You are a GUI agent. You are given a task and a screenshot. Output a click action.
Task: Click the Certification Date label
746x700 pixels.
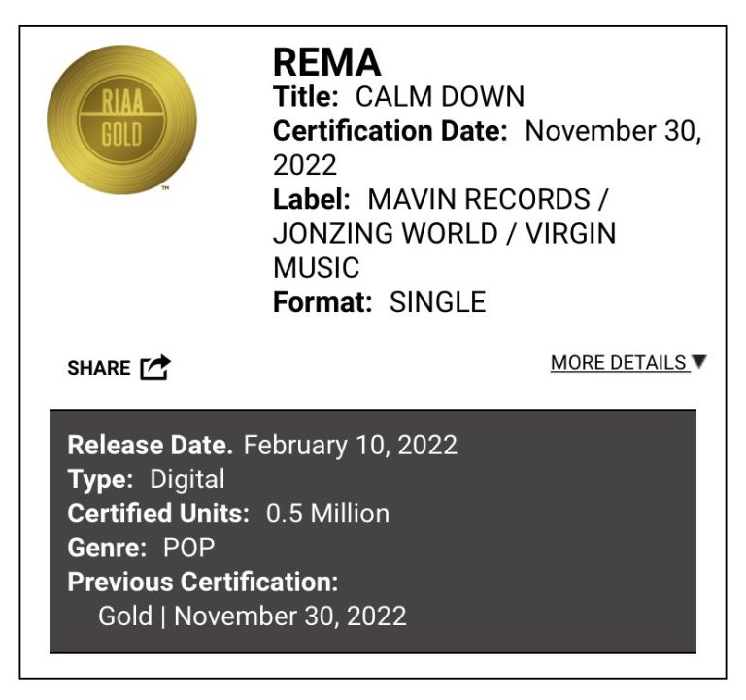click(x=390, y=132)
